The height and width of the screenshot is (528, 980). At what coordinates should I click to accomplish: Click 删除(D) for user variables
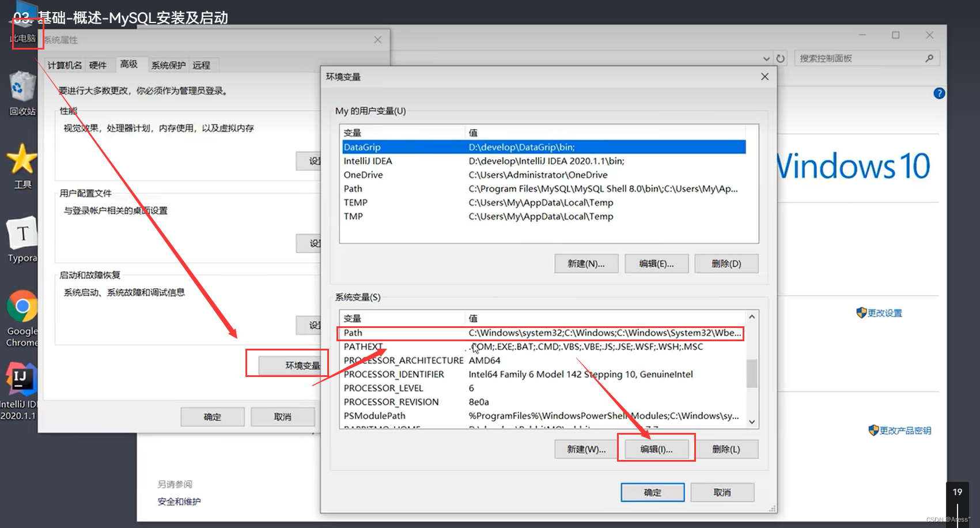pos(727,263)
